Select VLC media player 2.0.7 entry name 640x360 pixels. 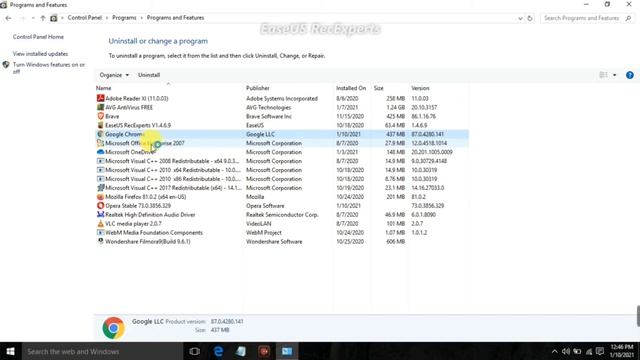(133, 224)
